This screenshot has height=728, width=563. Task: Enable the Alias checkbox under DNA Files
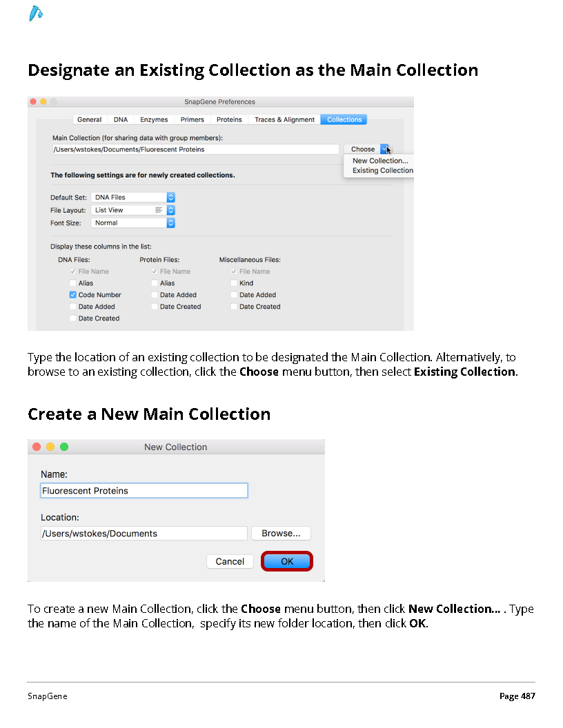tap(73, 283)
